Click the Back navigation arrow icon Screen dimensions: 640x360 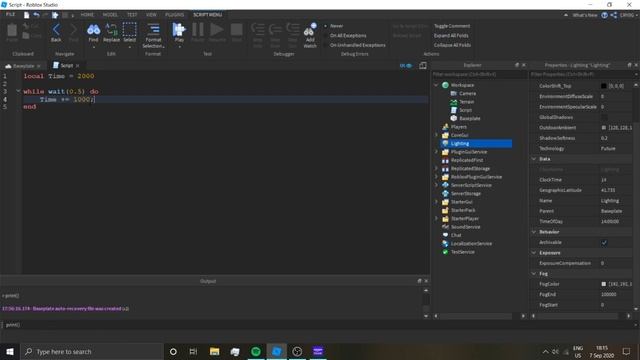tap(56, 30)
